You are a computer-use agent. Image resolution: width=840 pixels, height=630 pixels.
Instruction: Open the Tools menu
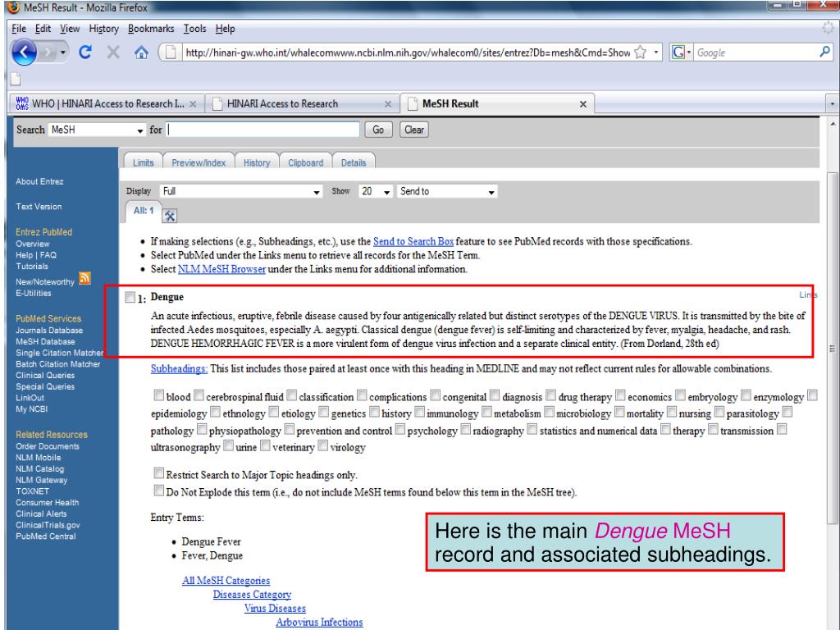pyautogui.click(x=195, y=29)
